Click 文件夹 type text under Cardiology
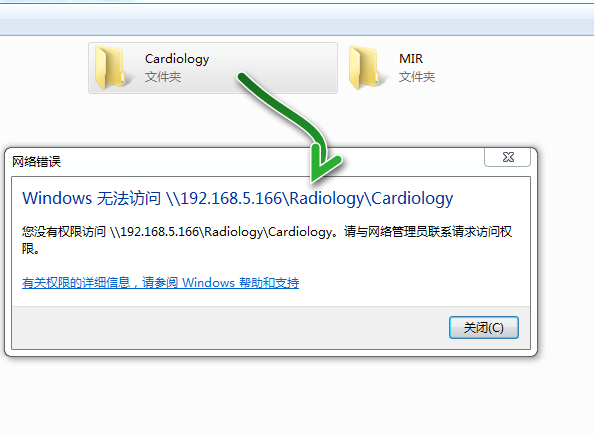Image resolution: width=594 pixels, height=436 pixels. [x=163, y=77]
